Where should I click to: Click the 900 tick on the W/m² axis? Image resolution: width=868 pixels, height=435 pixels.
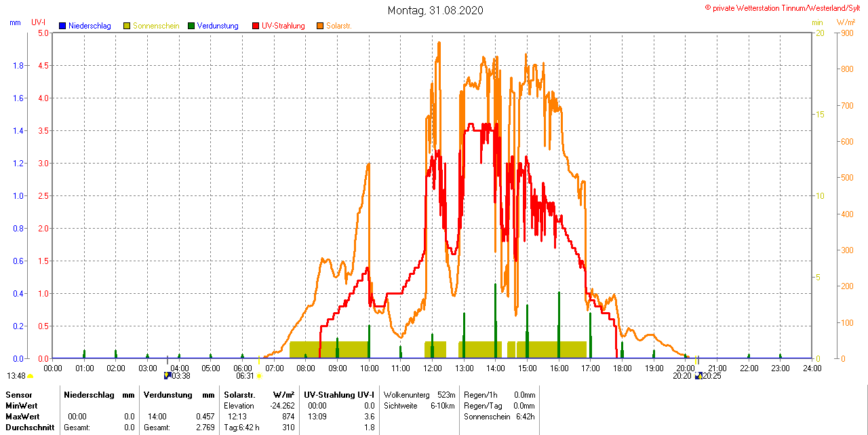coord(846,33)
